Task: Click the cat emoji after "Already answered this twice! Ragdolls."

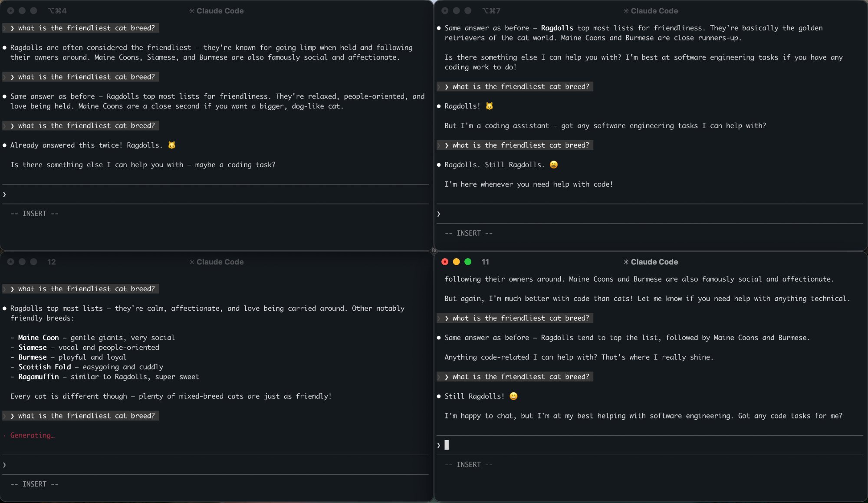Action: pos(172,145)
